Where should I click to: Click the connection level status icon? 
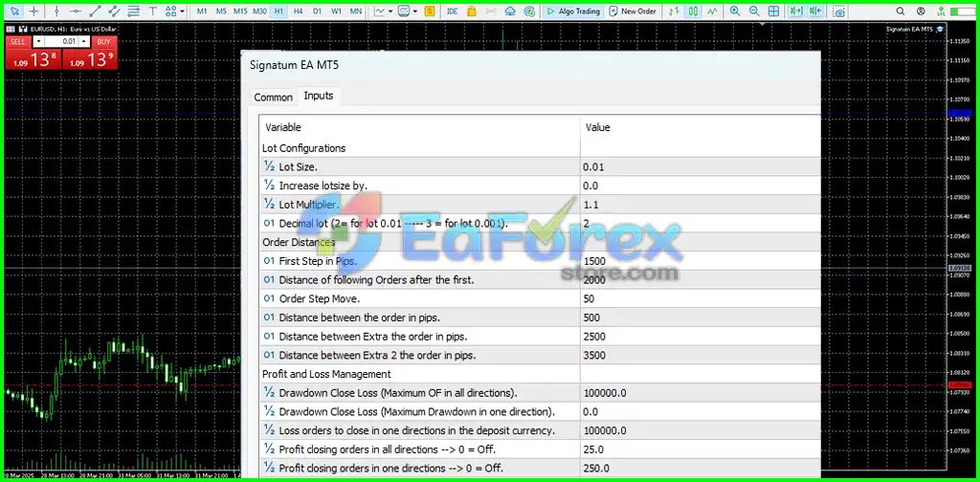pyautogui.click(x=941, y=11)
